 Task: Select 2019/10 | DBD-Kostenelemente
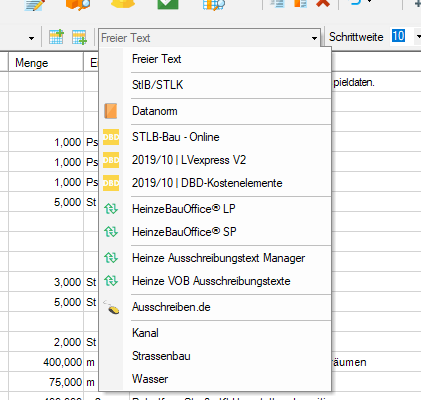pos(215,183)
